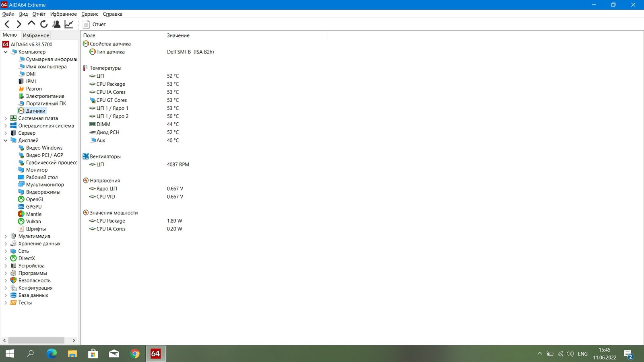
Task: Switch to the Меню tab
Action: pos(10,35)
